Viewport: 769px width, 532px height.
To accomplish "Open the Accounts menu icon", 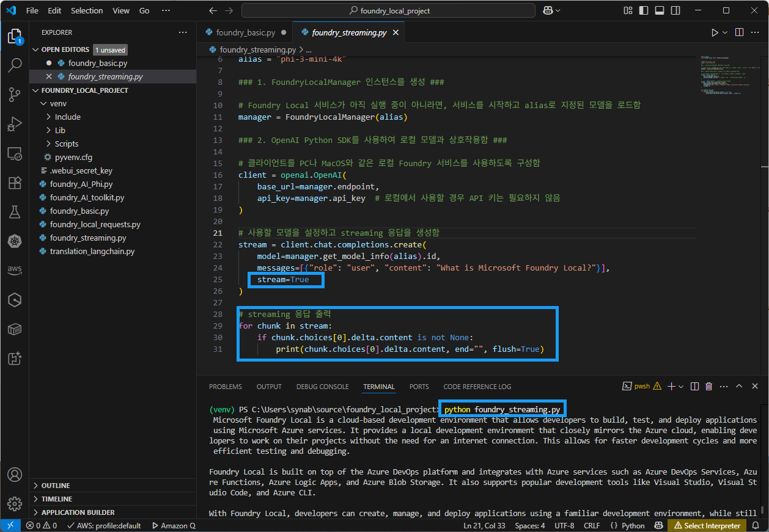I will pyautogui.click(x=15, y=475).
